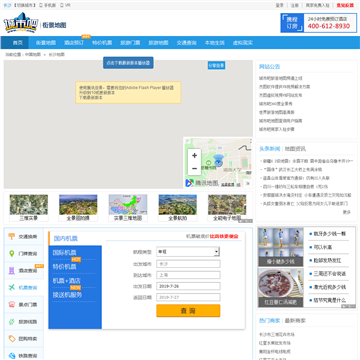This screenshot has width=360, height=360.
Task: Switch to the 热门商家 tab
Action: (x=270, y=320)
